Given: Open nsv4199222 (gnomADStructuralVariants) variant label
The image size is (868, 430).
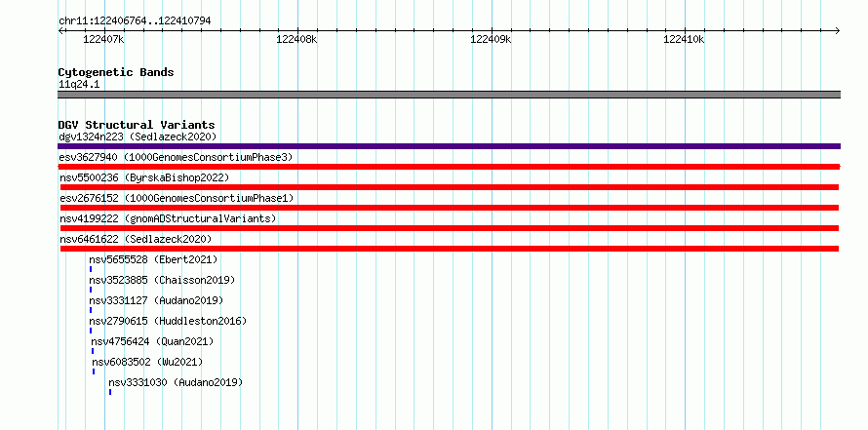Looking at the screenshot, I should coord(168,218).
